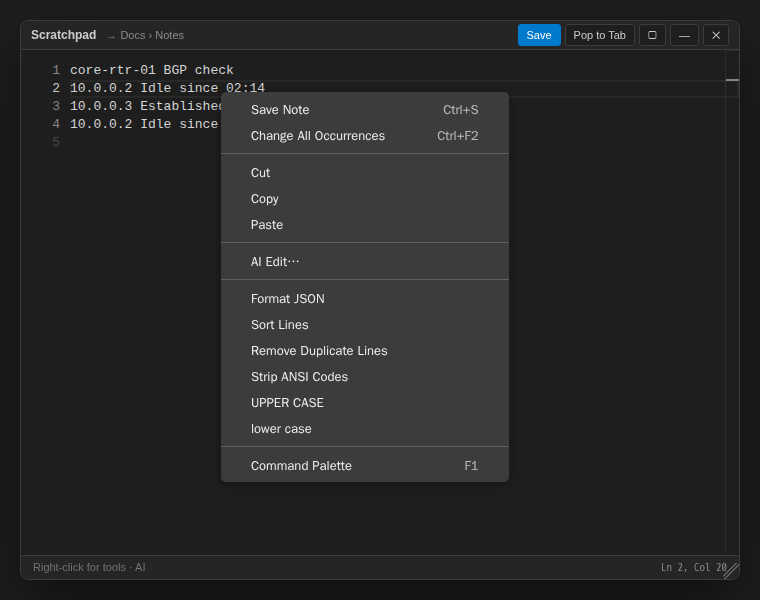Image resolution: width=760 pixels, height=600 pixels.
Task: Click line 1 text 'core-rtr-01 BGP check'
Action: [152, 70]
